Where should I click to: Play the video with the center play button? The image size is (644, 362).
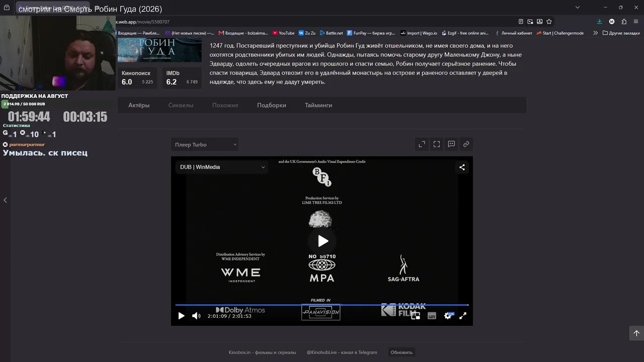[322, 241]
